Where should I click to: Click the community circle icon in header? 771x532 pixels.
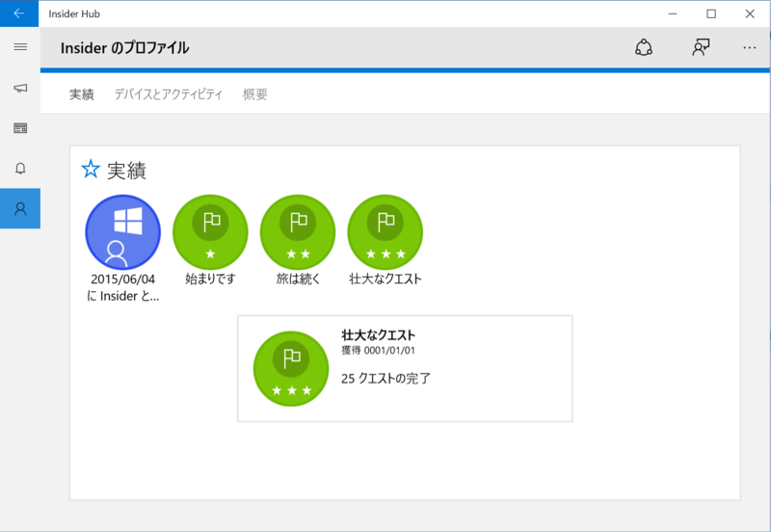(x=644, y=47)
